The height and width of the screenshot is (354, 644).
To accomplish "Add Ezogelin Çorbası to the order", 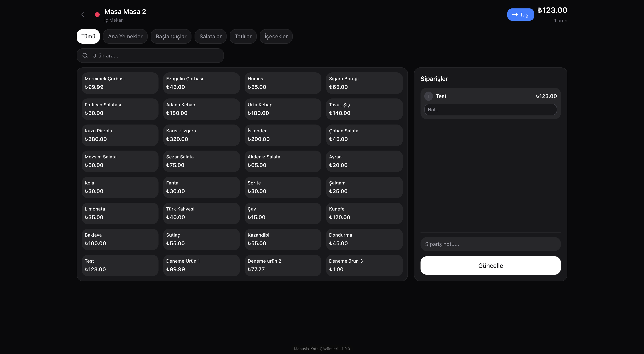I will (201, 83).
